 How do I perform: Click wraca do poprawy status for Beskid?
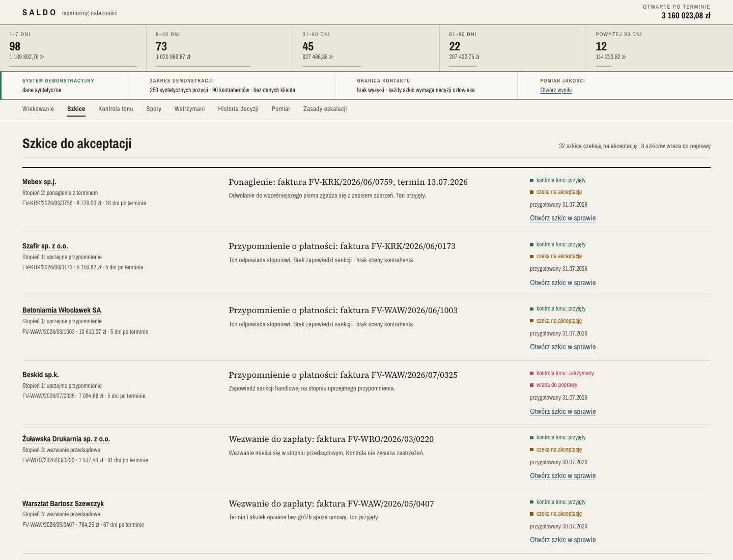coord(554,385)
